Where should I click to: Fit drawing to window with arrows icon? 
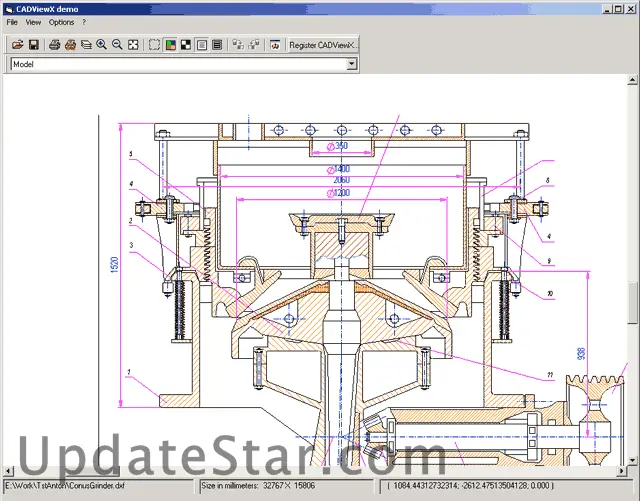(133, 45)
